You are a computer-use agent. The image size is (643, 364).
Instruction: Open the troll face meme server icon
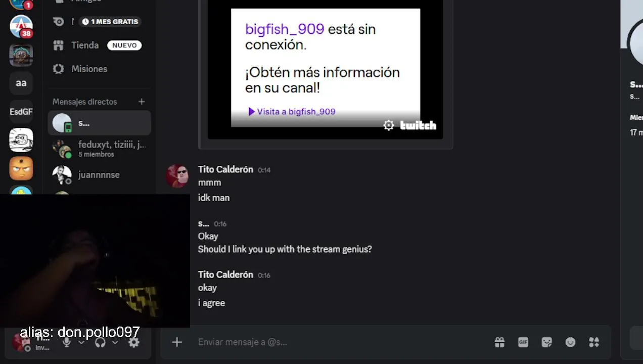21,140
